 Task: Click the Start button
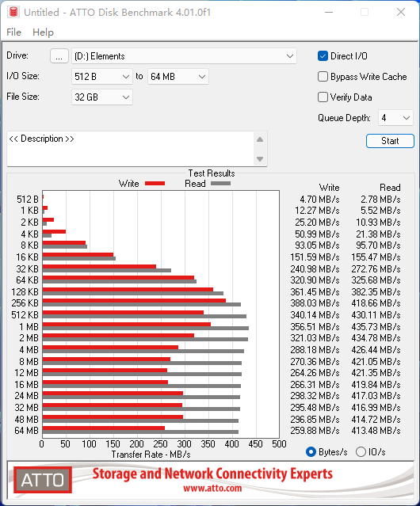pyautogui.click(x=390, y=141)
